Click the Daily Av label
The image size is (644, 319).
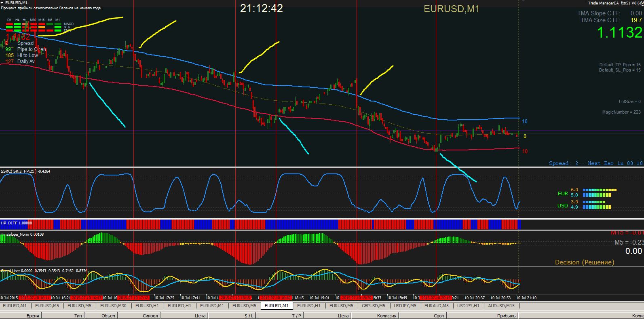click(26, 61)
